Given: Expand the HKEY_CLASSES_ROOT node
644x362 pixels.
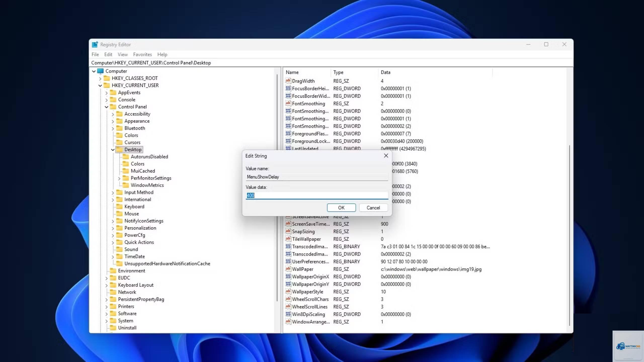Looking at the screenshot, I should (x=100, y=78).
